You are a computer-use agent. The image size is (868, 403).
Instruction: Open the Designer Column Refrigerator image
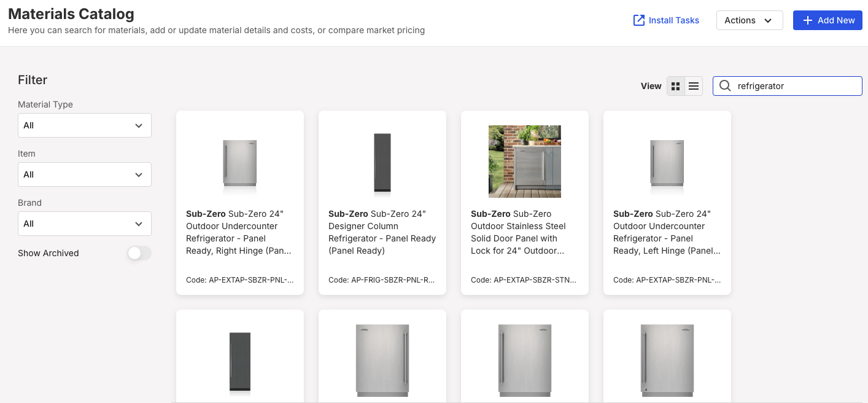point(382,163)
